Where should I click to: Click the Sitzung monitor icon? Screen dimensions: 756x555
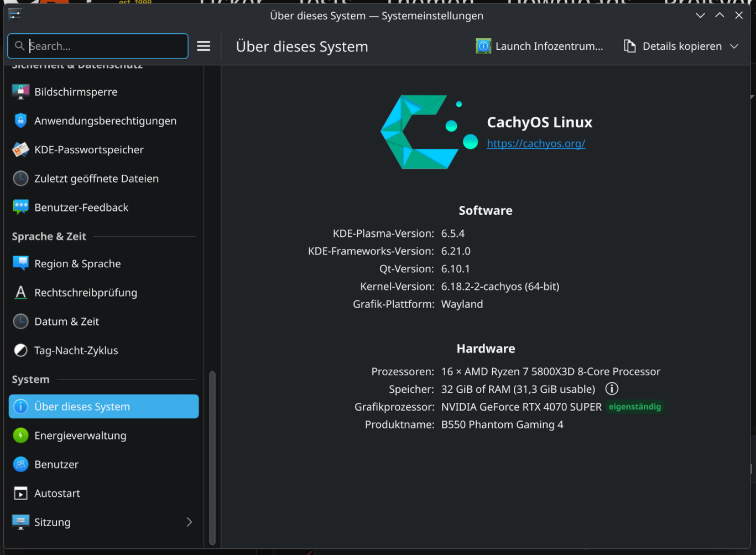tap(20, 522)
